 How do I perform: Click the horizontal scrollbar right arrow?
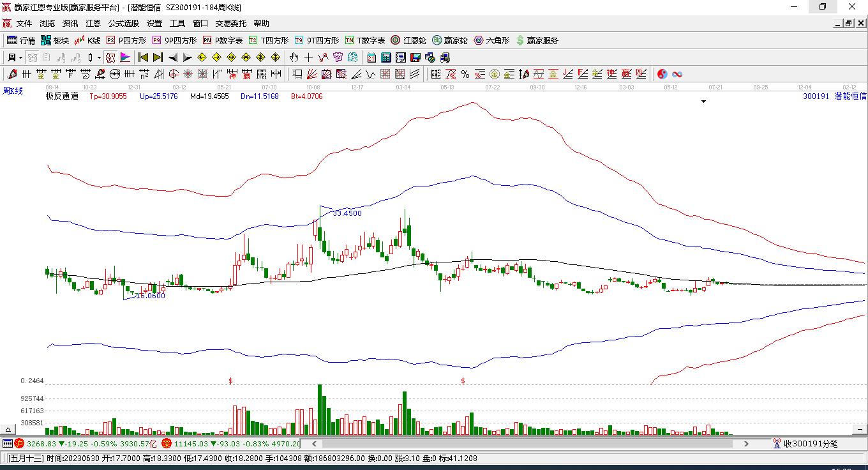746,444
